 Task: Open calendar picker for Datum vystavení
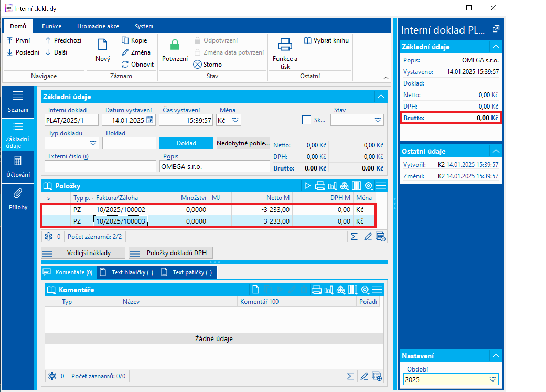pyautogui.click(x=150, y=120)
